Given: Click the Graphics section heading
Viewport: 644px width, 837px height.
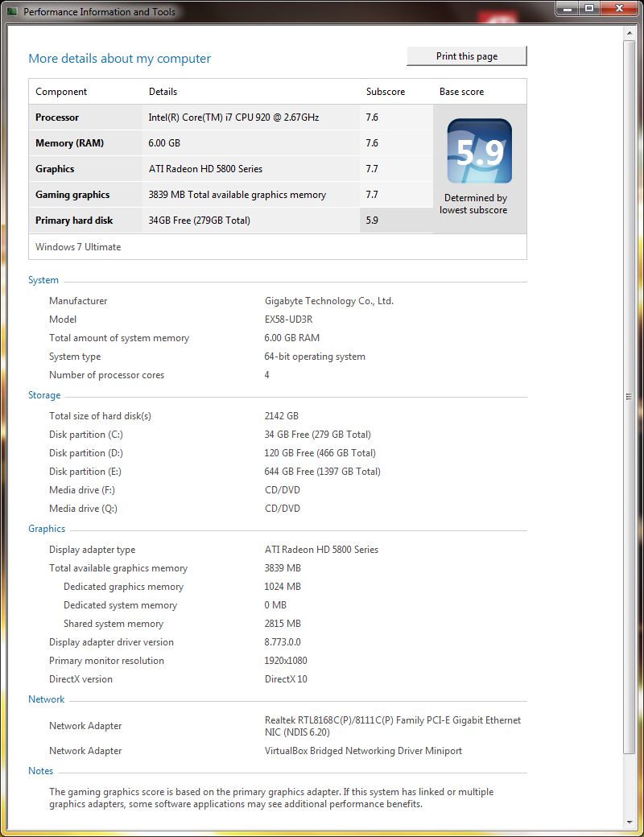Looking at the screenshot, I should (x=47, y=529).
